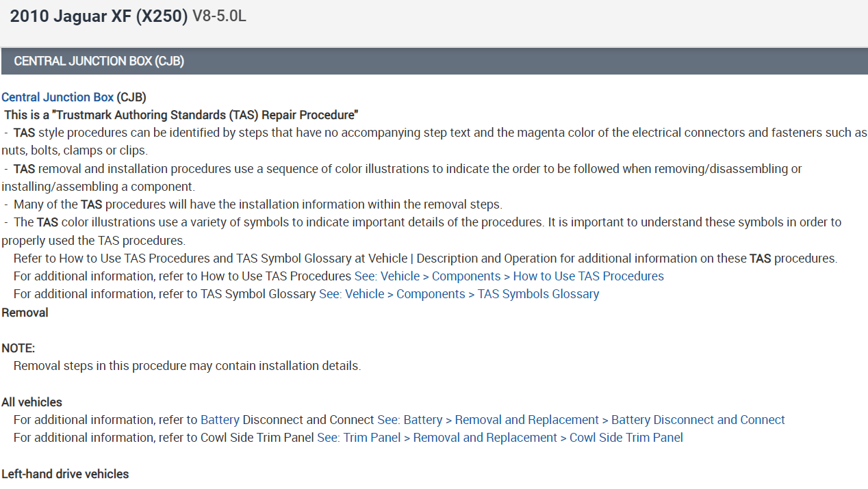Screen dimensions: 868x489
Task: Click the CENTRAL JUNCTION BOX (CJB) header bar
Action: pyautogui.click(x=434, y=61)
